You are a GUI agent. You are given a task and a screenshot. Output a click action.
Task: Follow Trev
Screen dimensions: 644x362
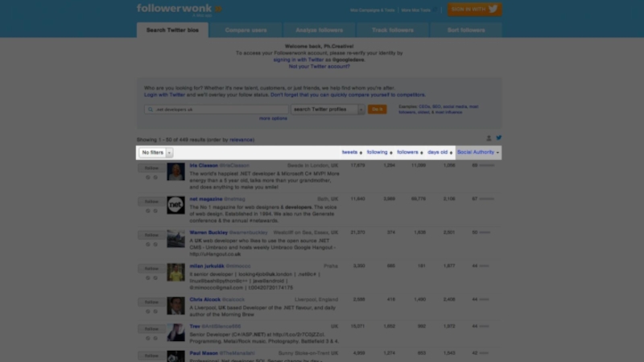[151, 329]
